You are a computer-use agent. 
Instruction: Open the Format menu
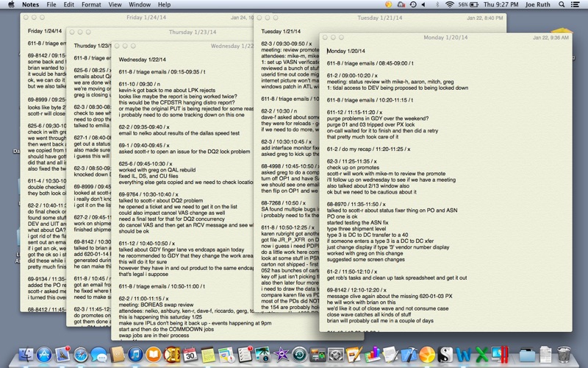click(91, 4)
